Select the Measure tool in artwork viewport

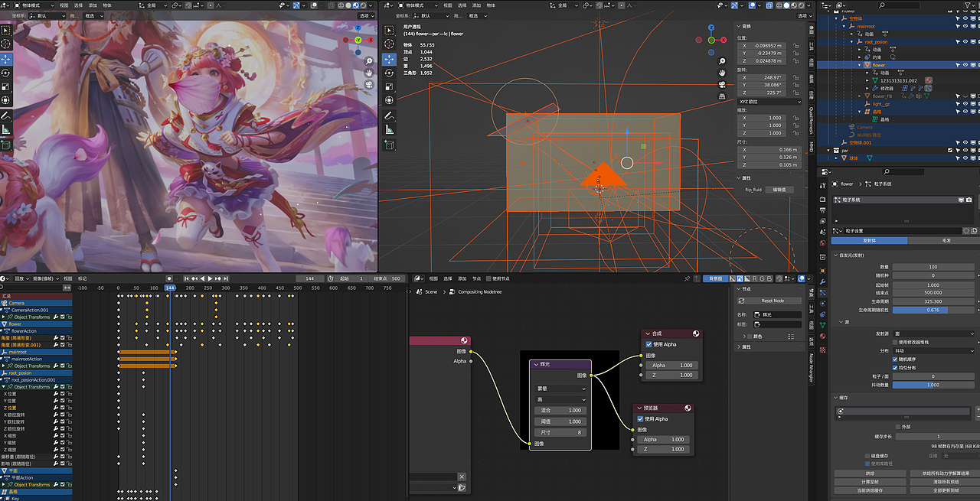[6, 130]
